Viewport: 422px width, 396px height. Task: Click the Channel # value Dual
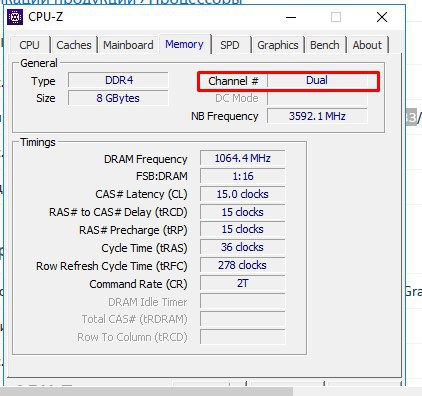point(317,81)
